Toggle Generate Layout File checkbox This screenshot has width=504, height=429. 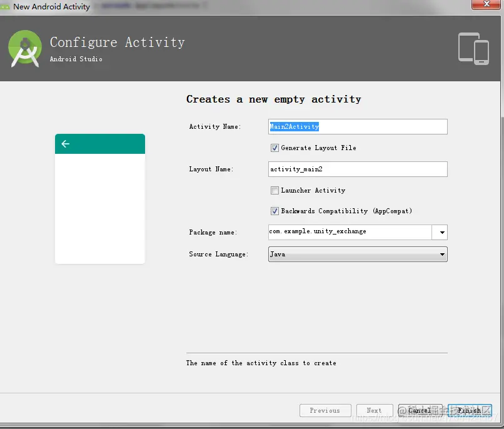275,148
